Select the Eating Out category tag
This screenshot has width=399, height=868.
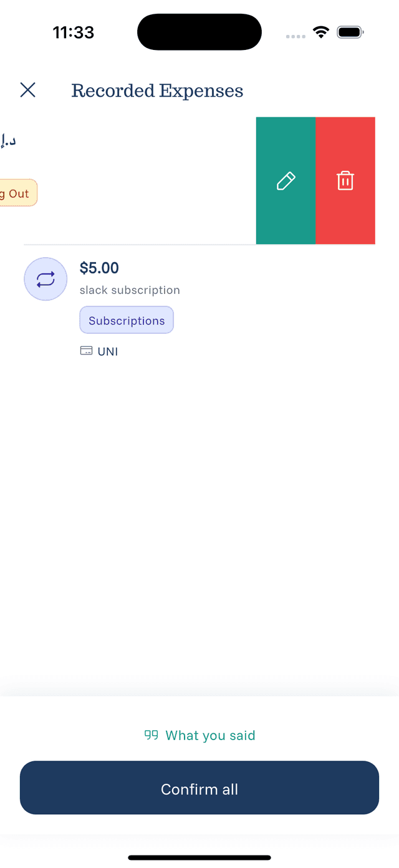click(16, 193)
